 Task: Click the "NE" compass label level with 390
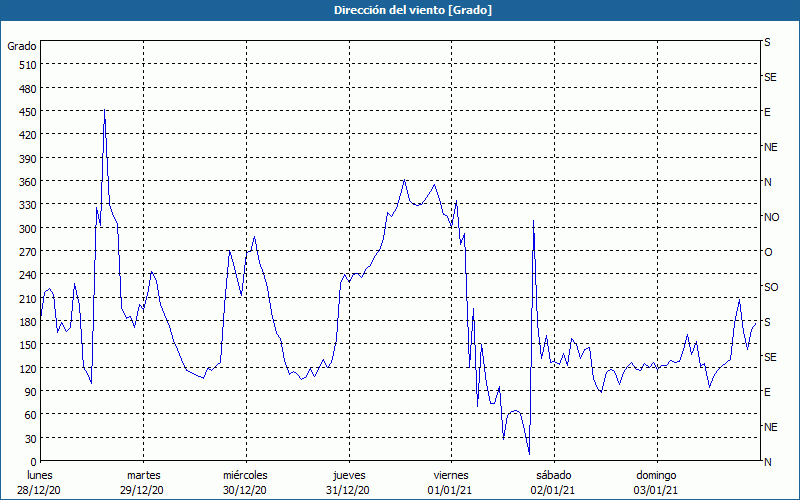(x=770, y=147)
